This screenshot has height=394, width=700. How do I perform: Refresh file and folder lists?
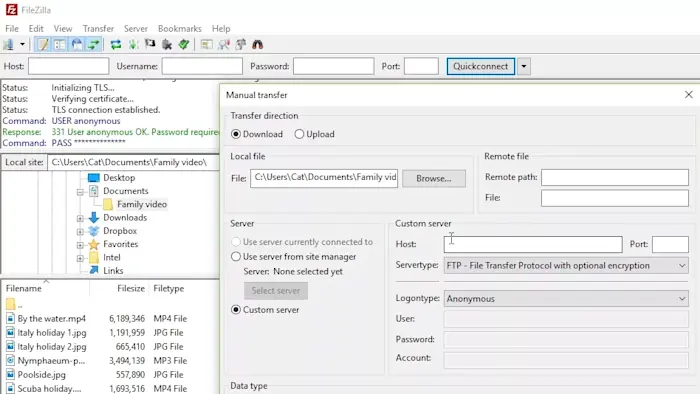(116, 45)
